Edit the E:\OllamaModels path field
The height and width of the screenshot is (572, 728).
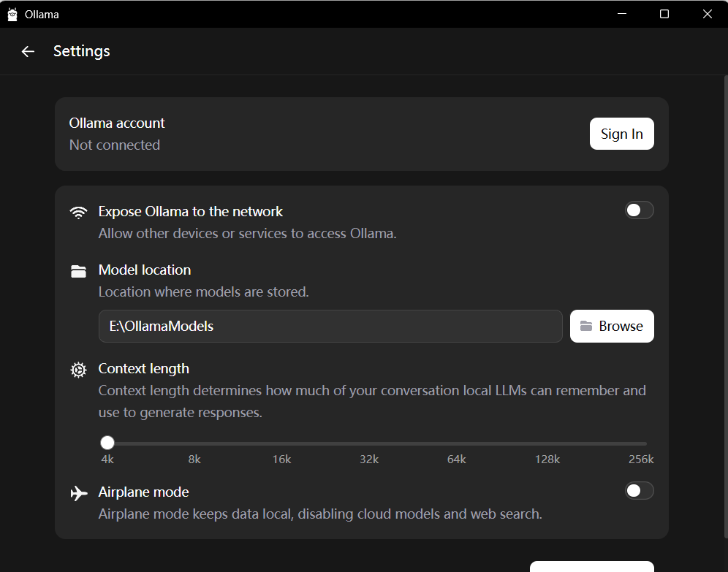(330, 326)
